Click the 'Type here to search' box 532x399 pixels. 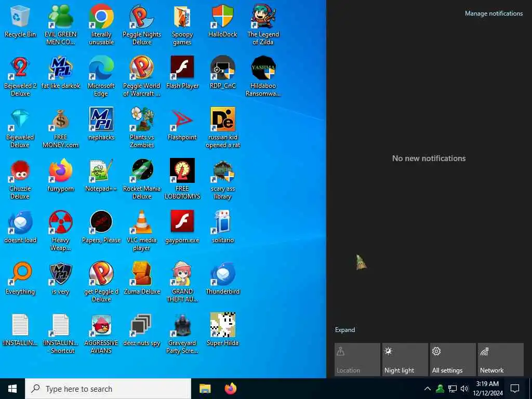[x=108, y=389]
